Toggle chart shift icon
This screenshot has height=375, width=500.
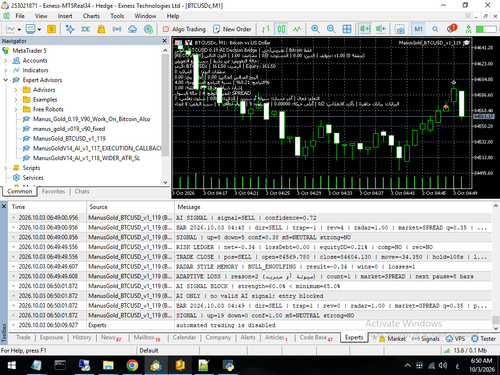tap(381, 29)
